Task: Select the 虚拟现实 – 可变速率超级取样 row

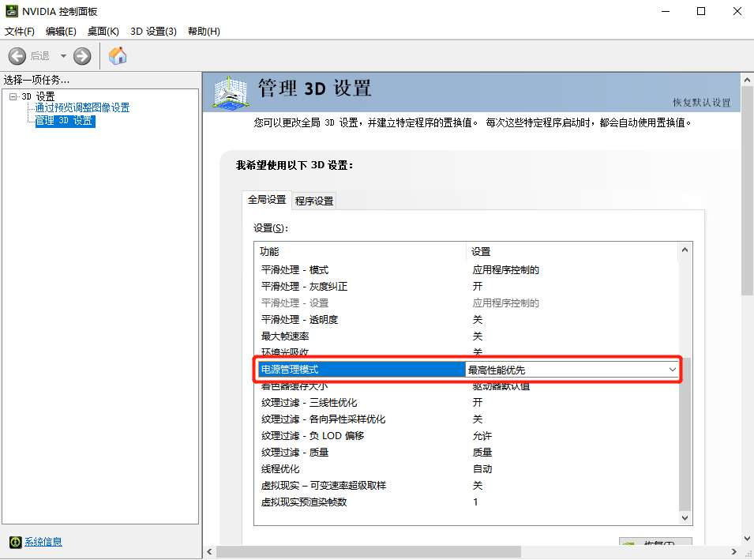Action: [x=466, y=486]
